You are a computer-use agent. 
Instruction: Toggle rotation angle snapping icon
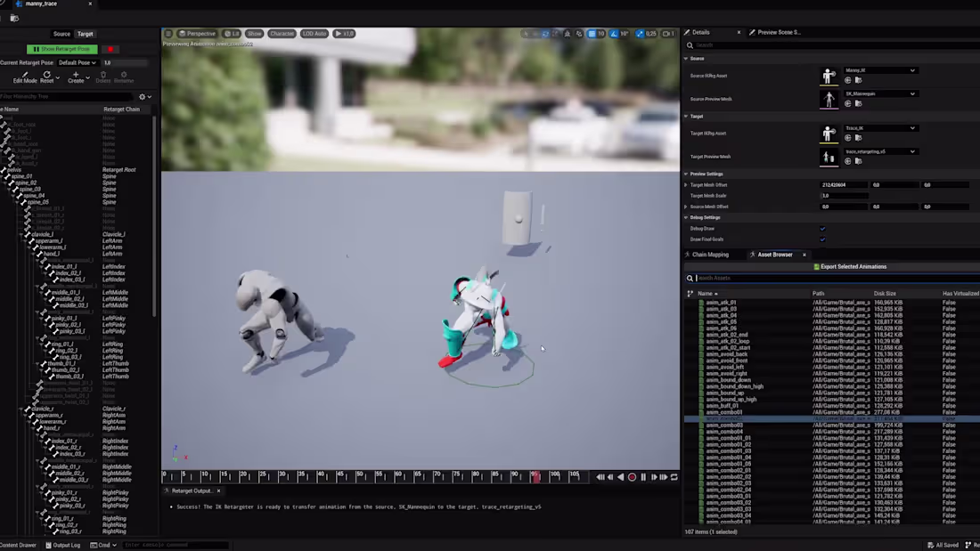(x=615, y=33)
